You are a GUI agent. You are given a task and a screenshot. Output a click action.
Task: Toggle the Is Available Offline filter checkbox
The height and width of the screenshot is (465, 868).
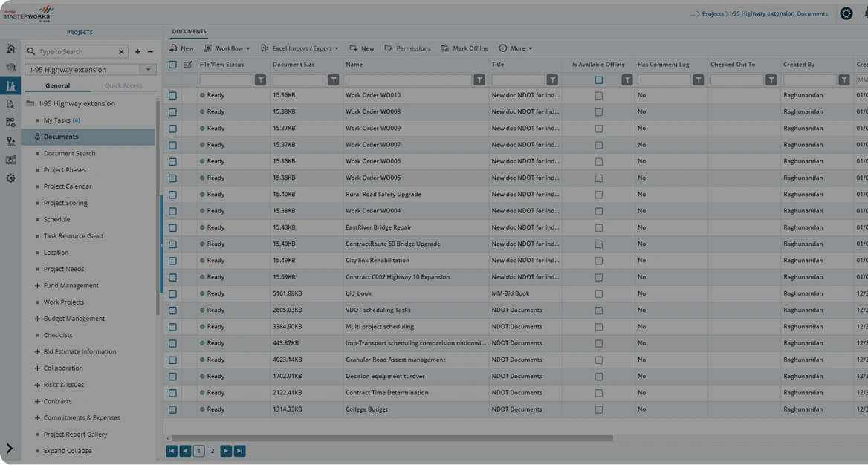(x=598, y=80)
